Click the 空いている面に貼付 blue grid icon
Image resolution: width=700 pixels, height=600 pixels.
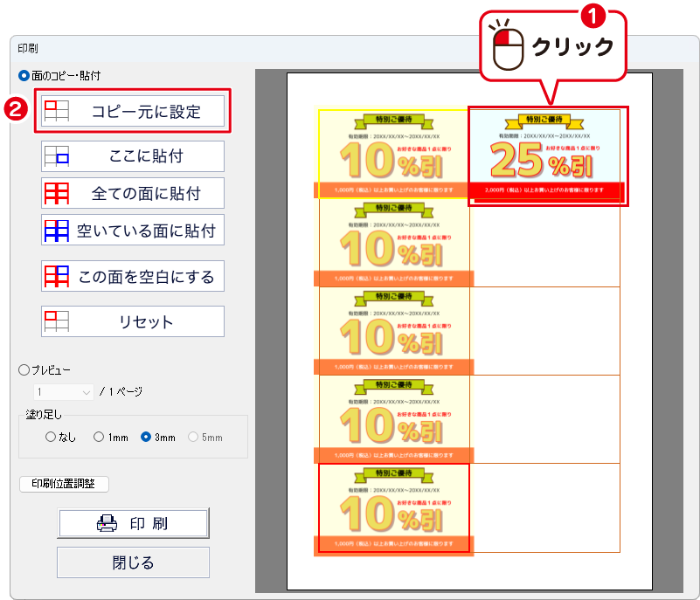click(56, 231)
